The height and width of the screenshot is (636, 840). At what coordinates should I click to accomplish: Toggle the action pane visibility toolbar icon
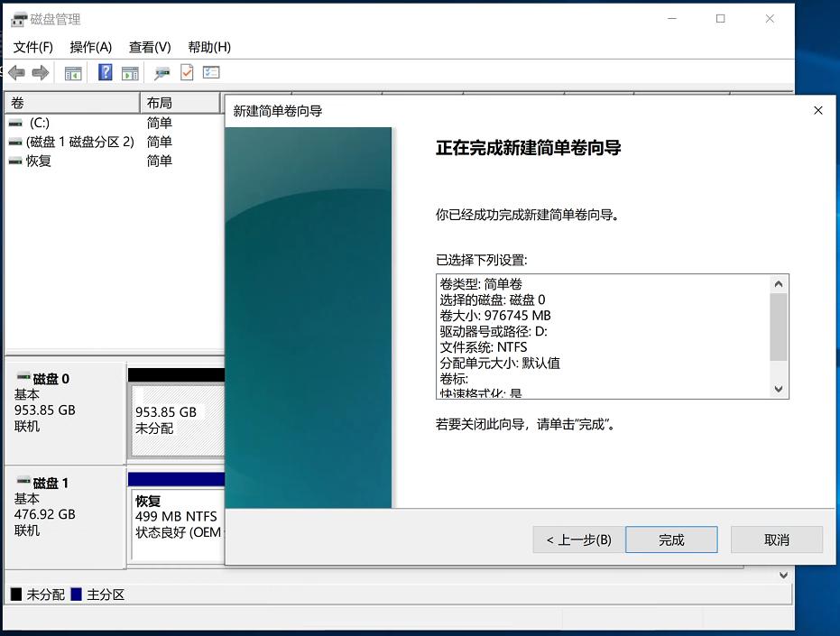point(130,72)
